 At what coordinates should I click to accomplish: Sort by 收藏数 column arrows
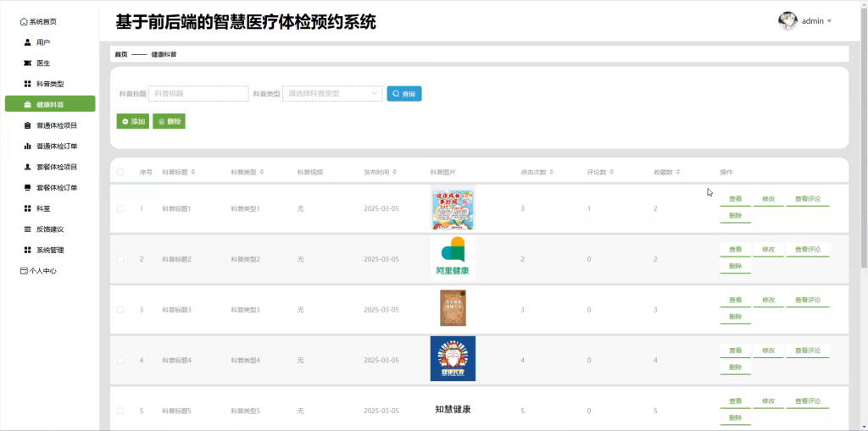click(x=678, y=172)
